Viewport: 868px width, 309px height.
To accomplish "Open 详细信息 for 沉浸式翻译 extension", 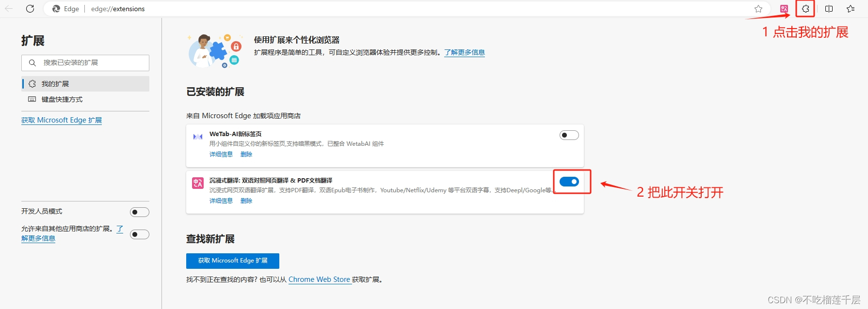I will pyautogui.click(x=221, y=201).
